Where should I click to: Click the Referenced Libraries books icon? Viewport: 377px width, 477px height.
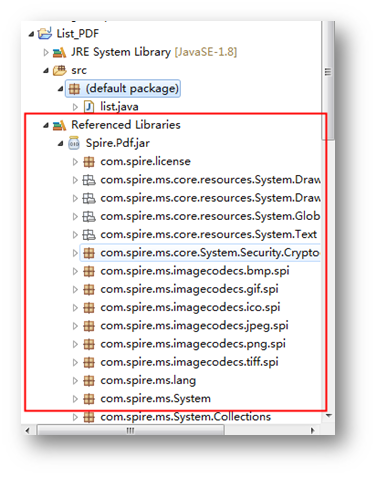click(x=60, y=125)
